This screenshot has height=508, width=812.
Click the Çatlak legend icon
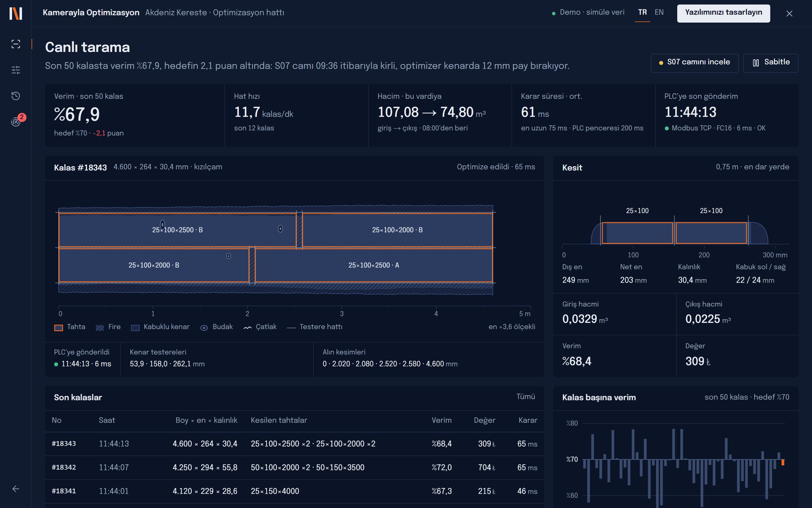point(248,328)
